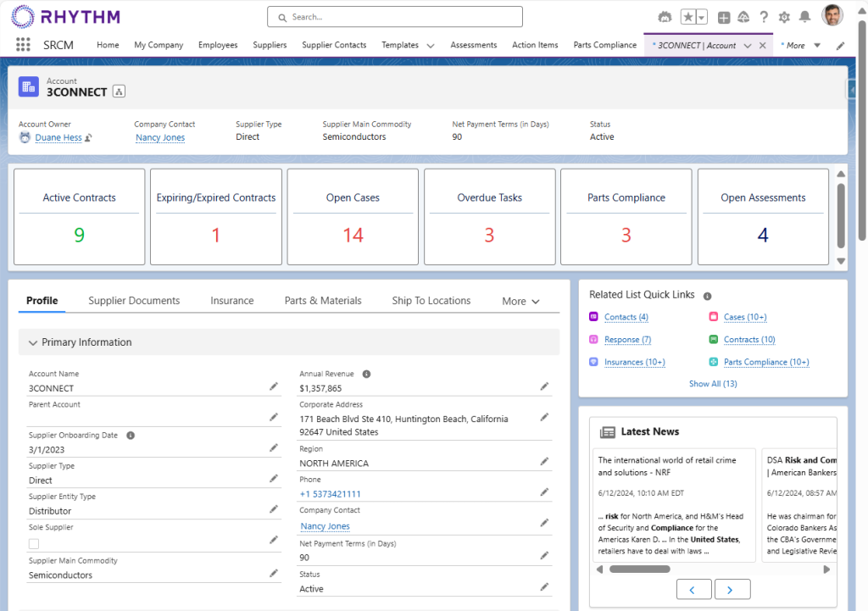Open the notifications bell
The height and width of the screenshot is (611, 868).
804,17
